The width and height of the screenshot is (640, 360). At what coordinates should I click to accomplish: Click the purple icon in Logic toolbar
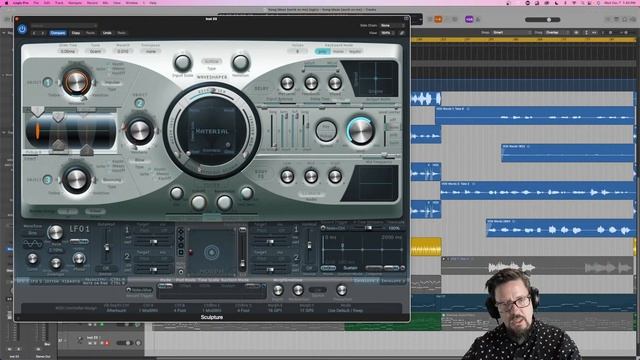click(469, 19)
